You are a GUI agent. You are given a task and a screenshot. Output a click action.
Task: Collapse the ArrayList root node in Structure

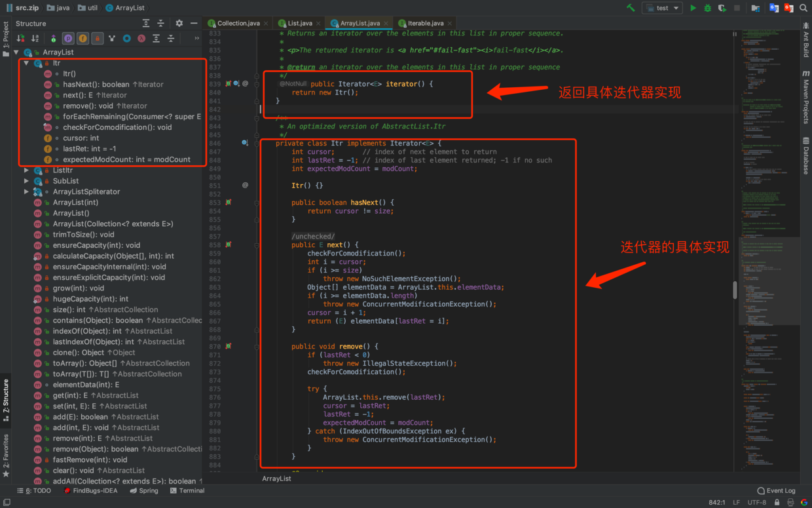(x=16, y=52)
